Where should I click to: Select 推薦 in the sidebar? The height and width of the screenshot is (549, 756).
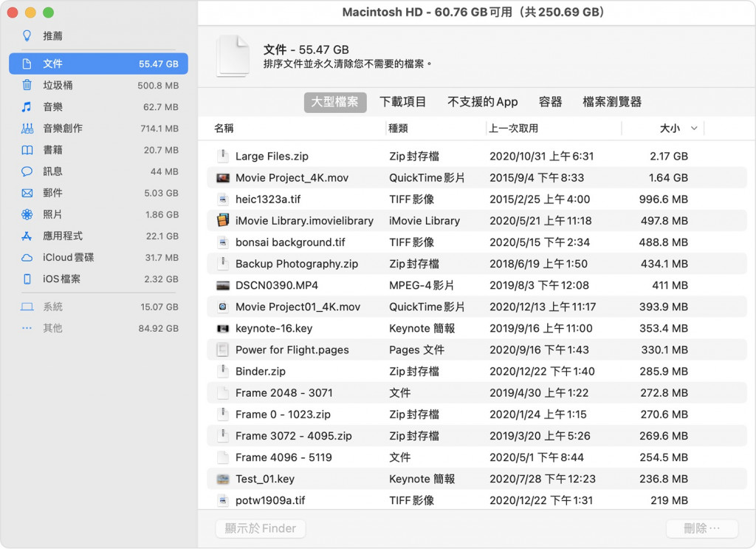tap(98, 35)
